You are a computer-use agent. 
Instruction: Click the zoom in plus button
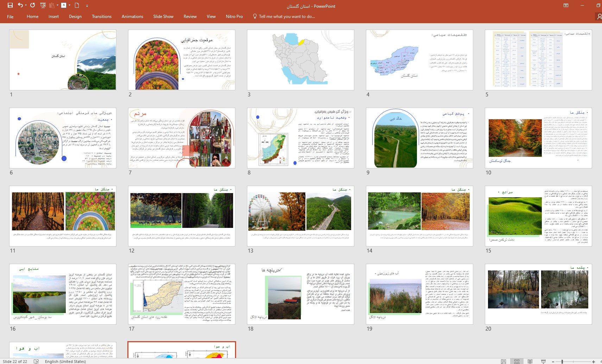[593, 361]
